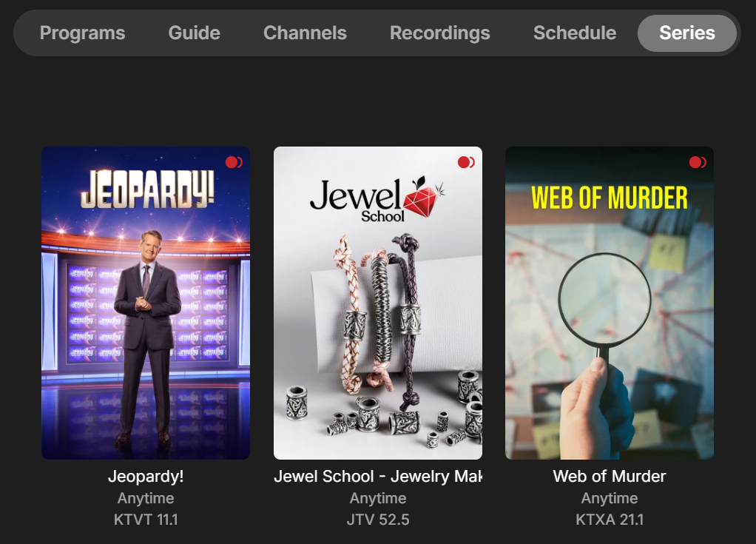Click the recording indicator on Jewel School poster

466,163
